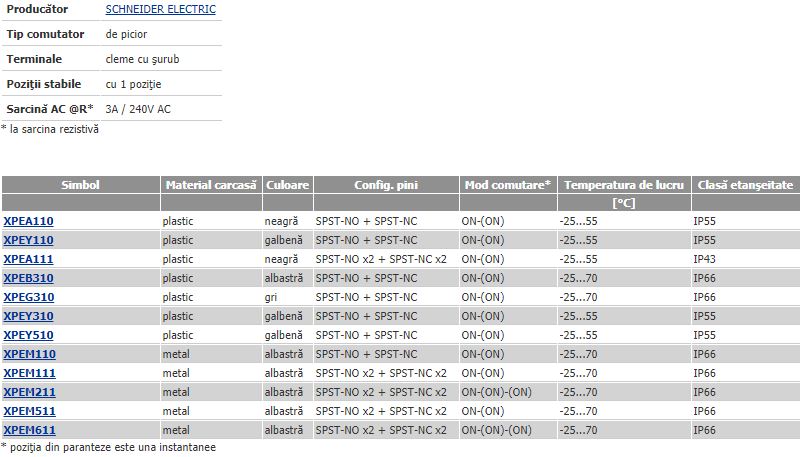Click the Tip comutator label
This screenshot has width=802, height=457.
click(46, 34)
